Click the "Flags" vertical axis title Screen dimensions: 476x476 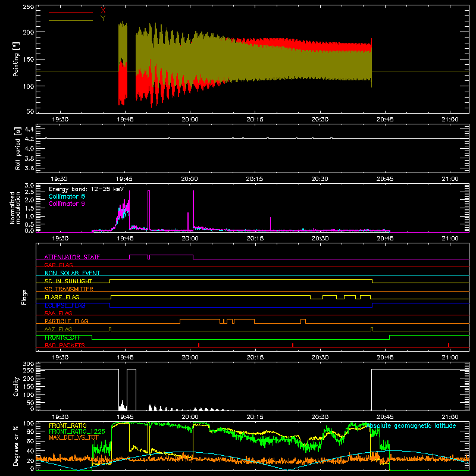[24, 297]
